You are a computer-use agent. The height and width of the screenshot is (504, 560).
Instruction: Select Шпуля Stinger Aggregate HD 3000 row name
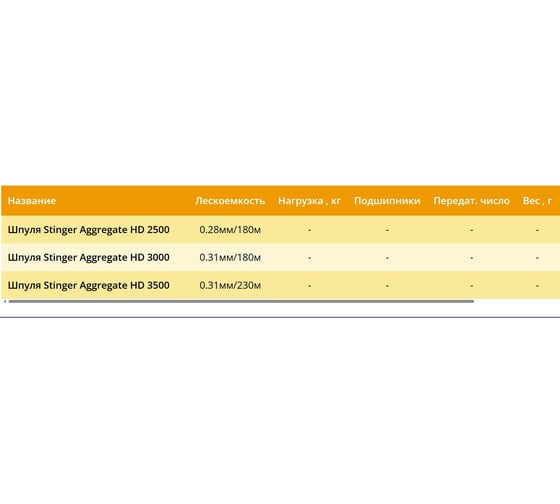(89, 258)
